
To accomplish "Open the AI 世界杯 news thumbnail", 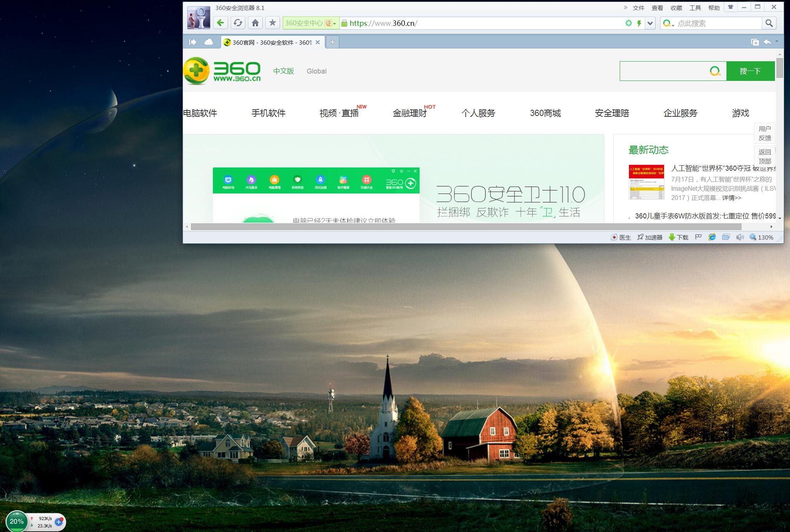I will pyautogui.click(x=646, y=182).
